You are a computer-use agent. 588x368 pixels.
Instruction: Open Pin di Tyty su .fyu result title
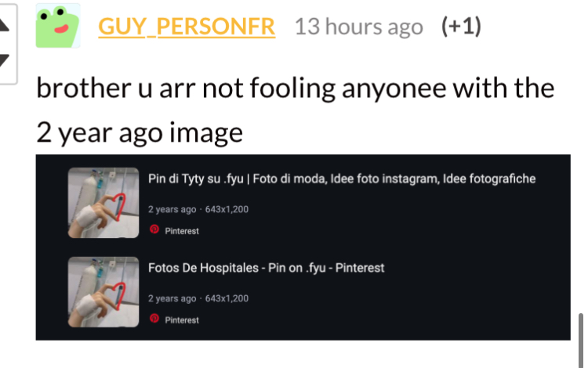pyautogui.click(x=342, y=179)
